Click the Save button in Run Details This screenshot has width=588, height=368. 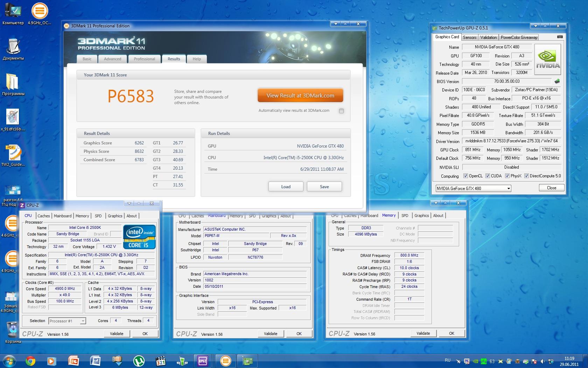pyautogui.click(x=324, y=186)
